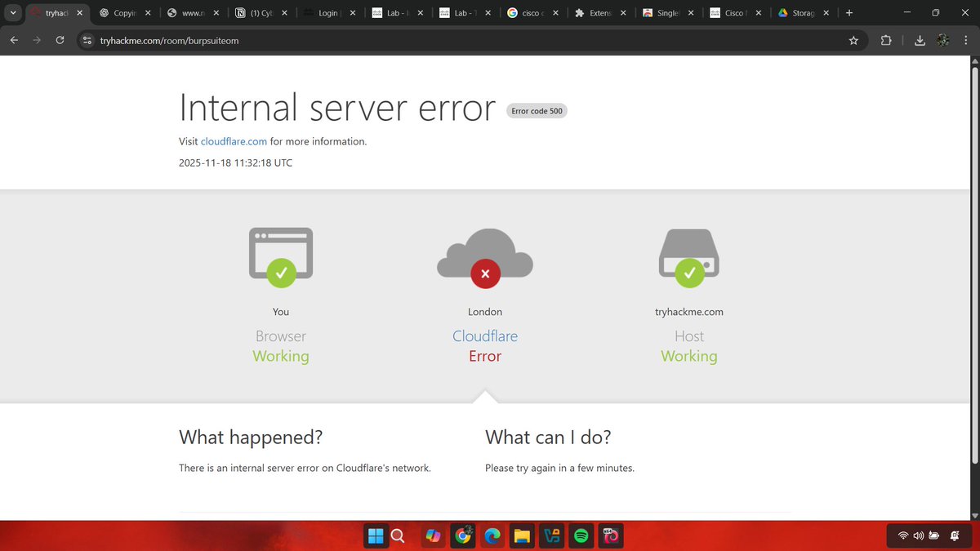Open the Extensions puzzle-piece icon

886,39
